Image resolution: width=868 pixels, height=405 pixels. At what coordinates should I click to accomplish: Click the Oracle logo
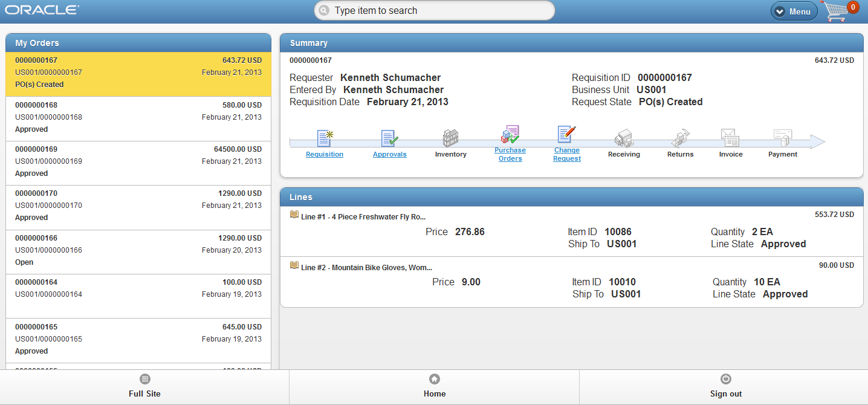[x=42, y=10]
